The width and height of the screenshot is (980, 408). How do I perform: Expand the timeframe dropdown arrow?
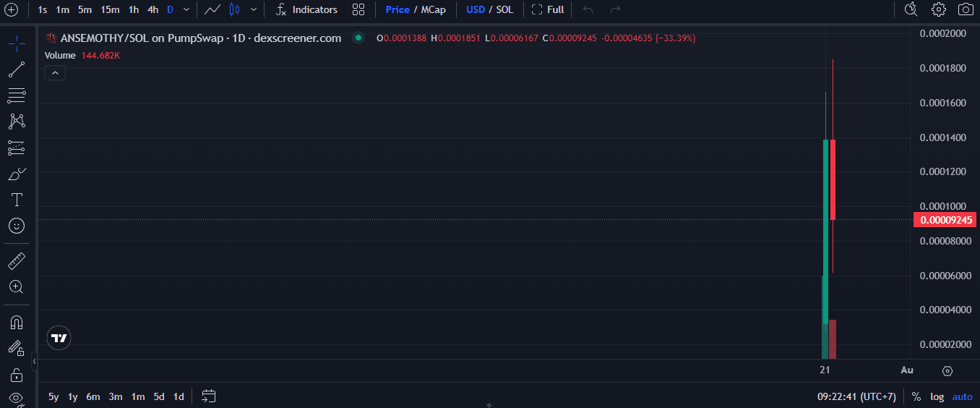point(186,9)
